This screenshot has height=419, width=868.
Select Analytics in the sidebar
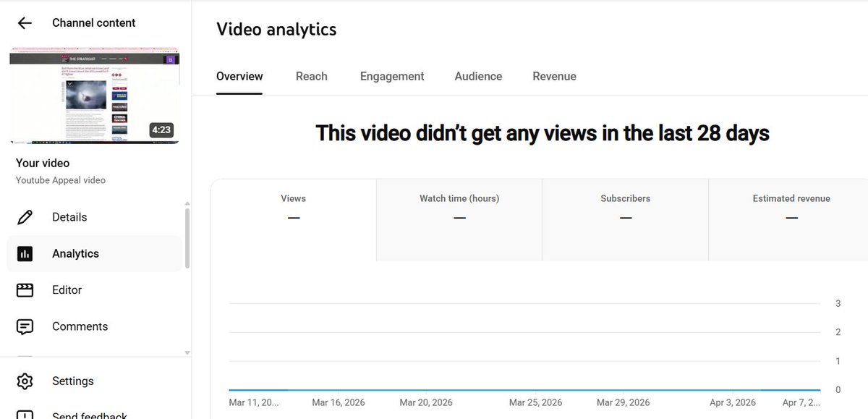(94, 254)
